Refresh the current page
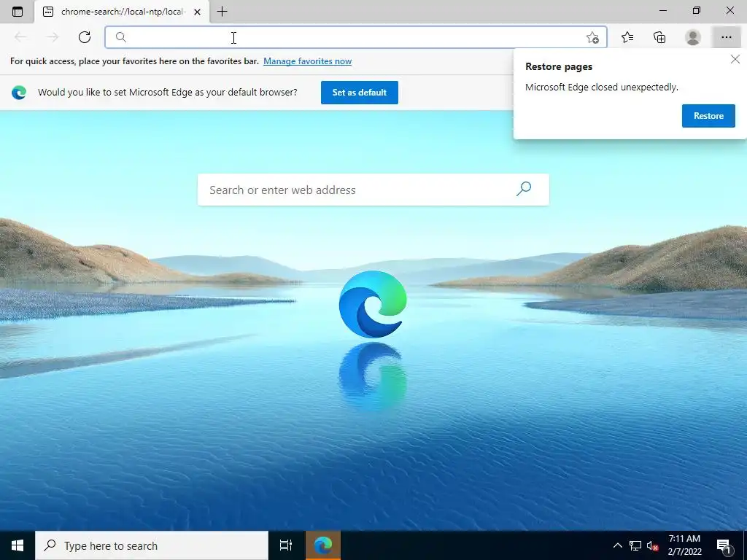Viewport: 747px width, 560px height. click(85, 37)
